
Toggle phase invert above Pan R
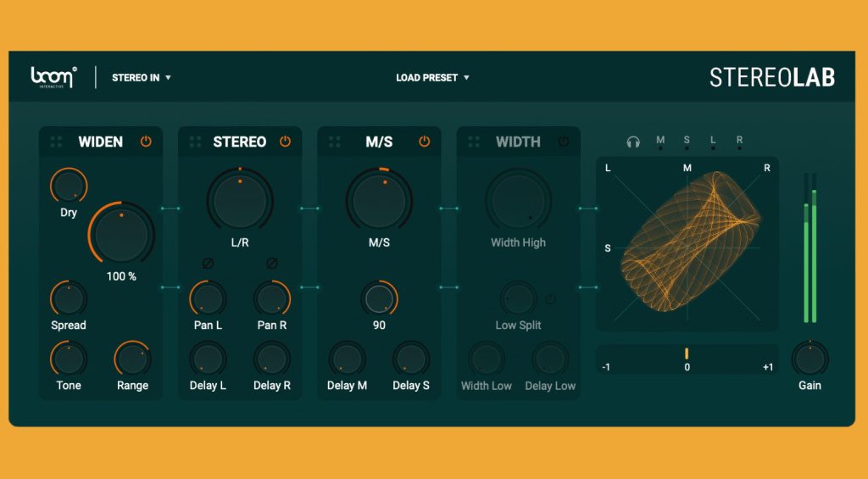[272, 263]
